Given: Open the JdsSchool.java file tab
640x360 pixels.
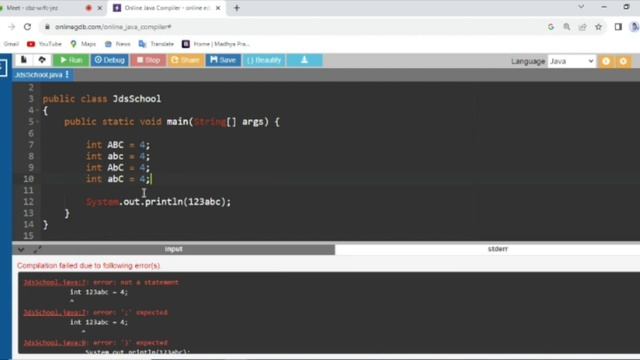Looking at the screenshot, I should click(38, 75).
